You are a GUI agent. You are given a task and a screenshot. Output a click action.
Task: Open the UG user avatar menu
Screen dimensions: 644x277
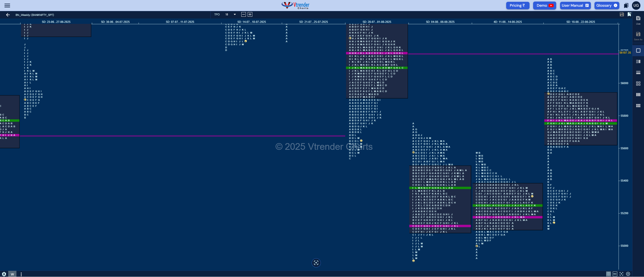pyautogui.click(x=636, y=5)
